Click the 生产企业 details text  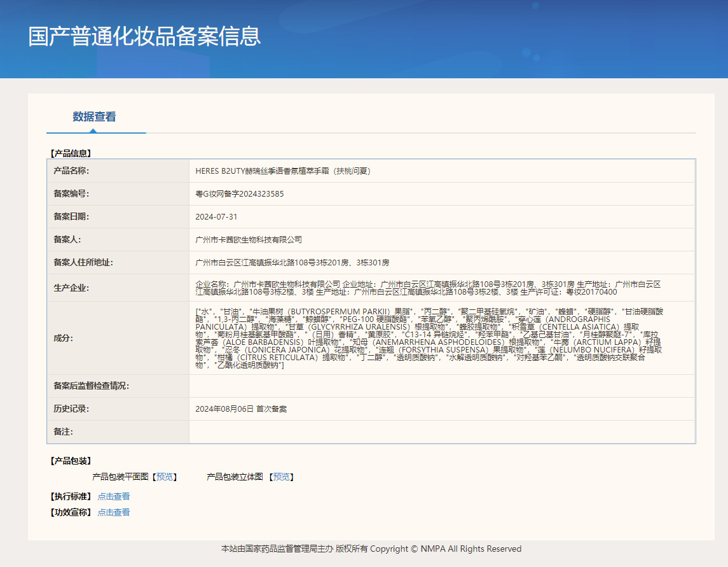(x=427, y=288)
